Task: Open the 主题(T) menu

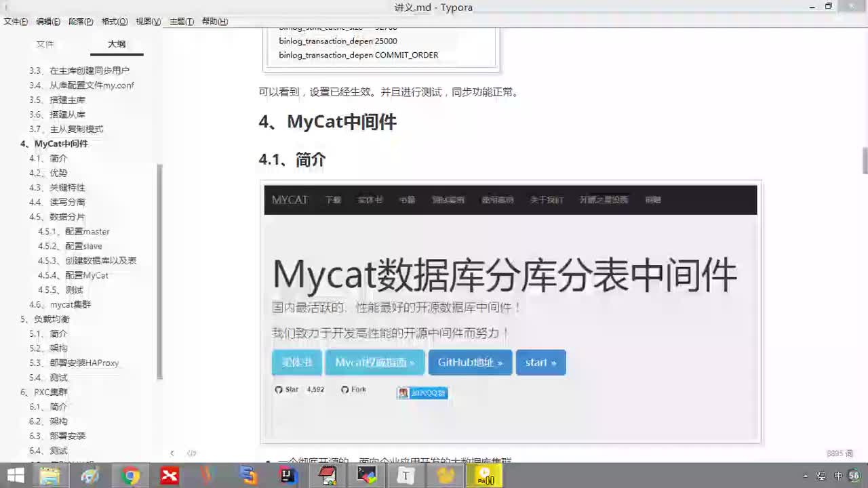Action: [x=182, y=22]
